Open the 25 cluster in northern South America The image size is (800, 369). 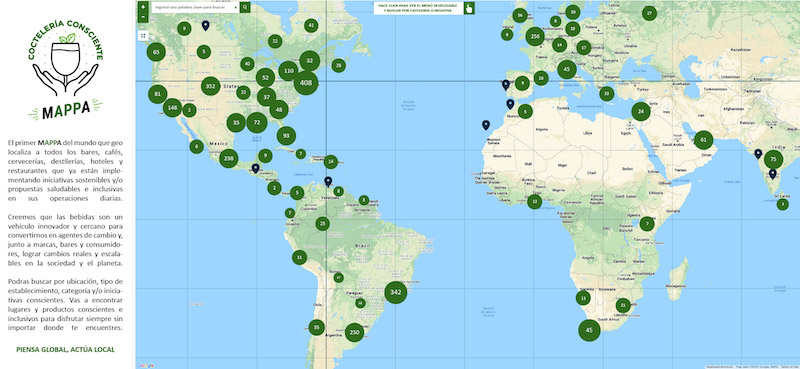322,224
